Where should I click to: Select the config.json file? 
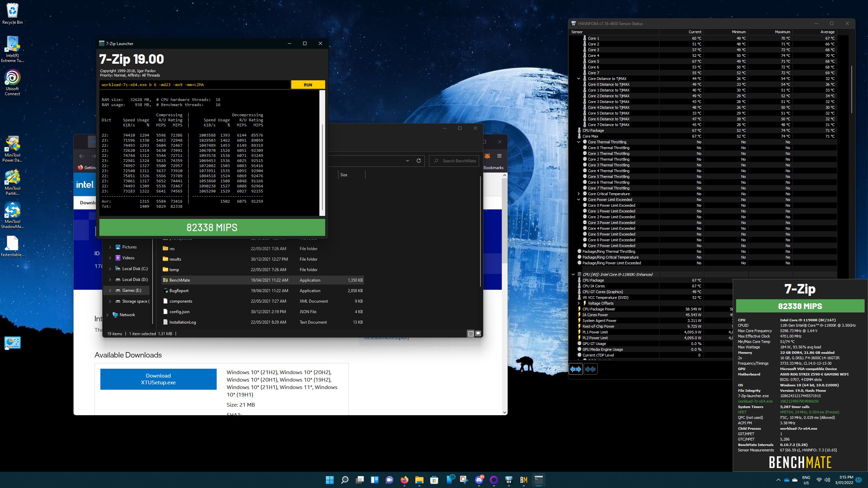(262, 312)
